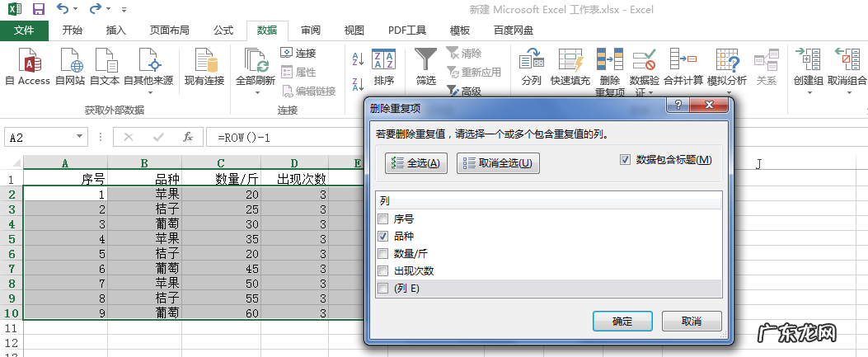Open Connections (连接) in ribbon
The height and width of the screenshot is (357, 868).
[x=298, y=53]
